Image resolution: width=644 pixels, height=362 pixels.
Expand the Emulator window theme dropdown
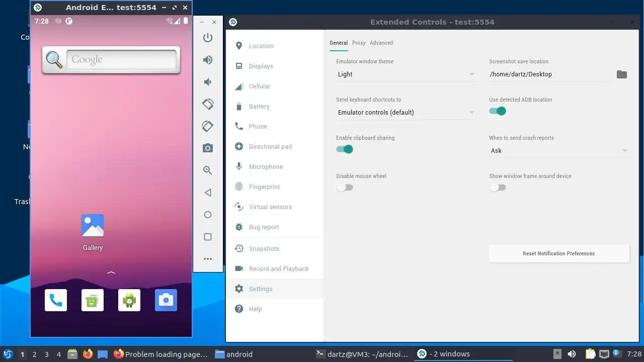(x=406, y=74)
